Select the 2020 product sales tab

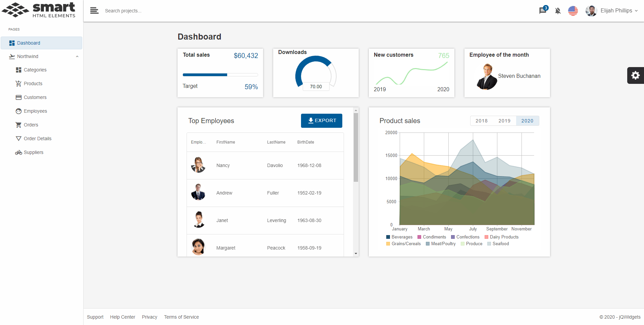[x=527, y=121]
